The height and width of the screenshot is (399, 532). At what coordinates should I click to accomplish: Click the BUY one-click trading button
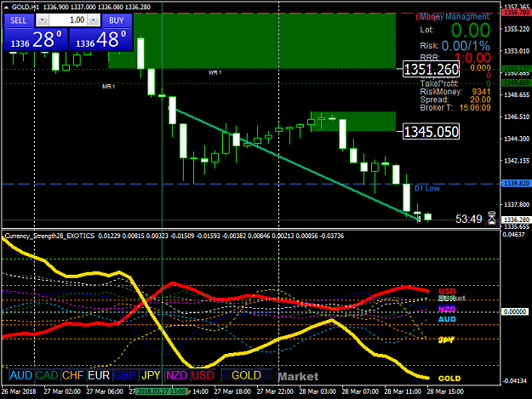[116, 20]
